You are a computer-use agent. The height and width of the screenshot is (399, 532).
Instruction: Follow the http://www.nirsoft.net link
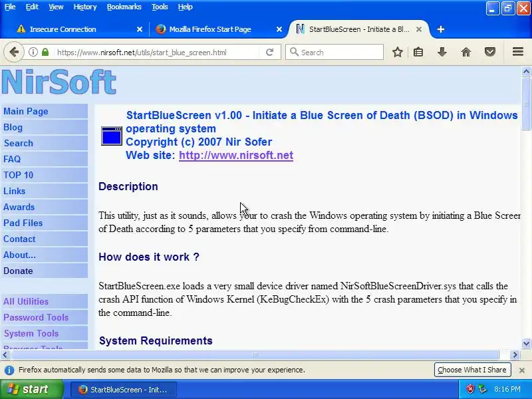coord(236,156)
